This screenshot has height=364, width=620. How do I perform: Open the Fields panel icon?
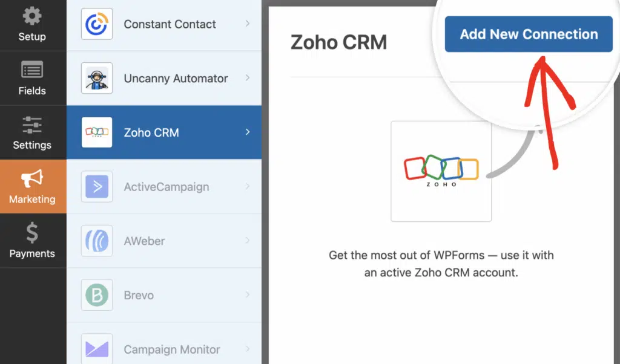coord(32,70)
